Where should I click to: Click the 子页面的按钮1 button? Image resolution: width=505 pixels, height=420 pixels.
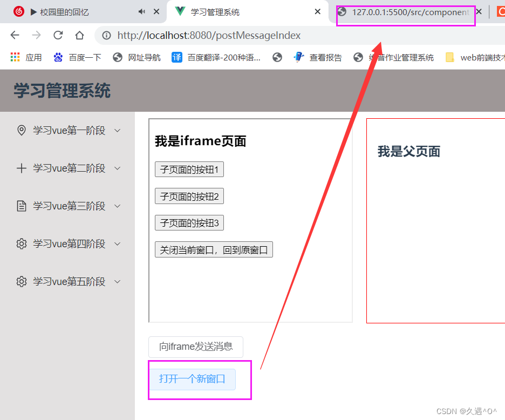(x=189, y=169)
